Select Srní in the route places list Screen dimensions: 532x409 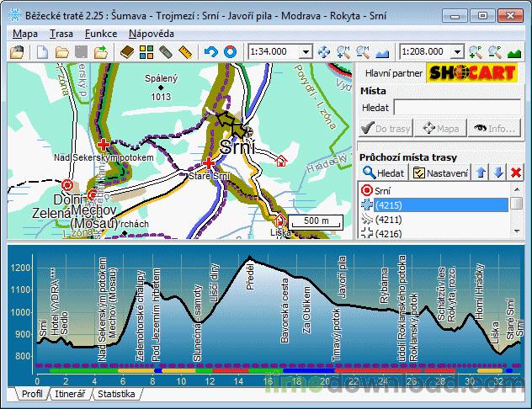point(434,190)
